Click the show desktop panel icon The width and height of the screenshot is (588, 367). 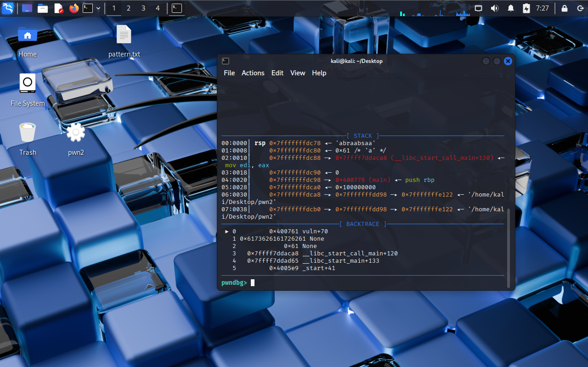(27, 8)
